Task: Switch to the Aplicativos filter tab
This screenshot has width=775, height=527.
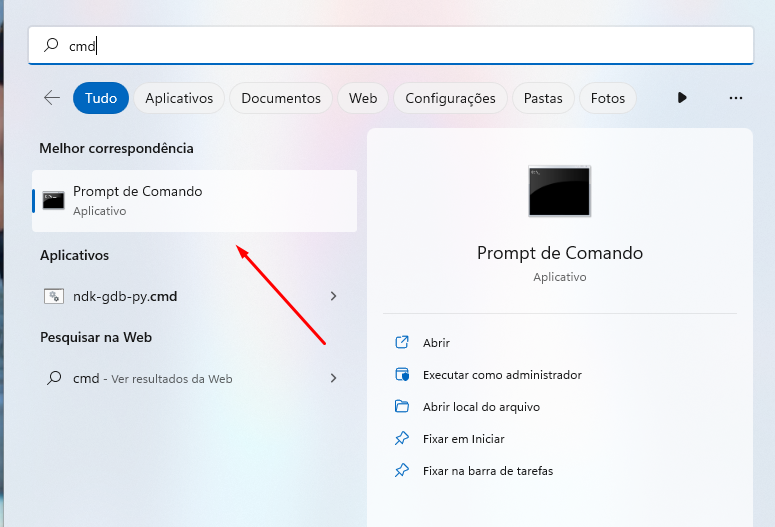Action: 179,98
